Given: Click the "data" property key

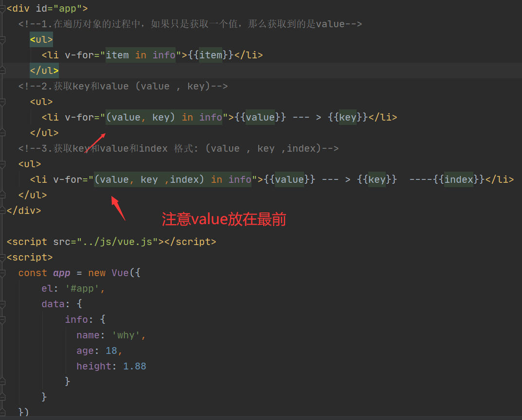Looking at the screenshot, I should [x=53, y=304].
